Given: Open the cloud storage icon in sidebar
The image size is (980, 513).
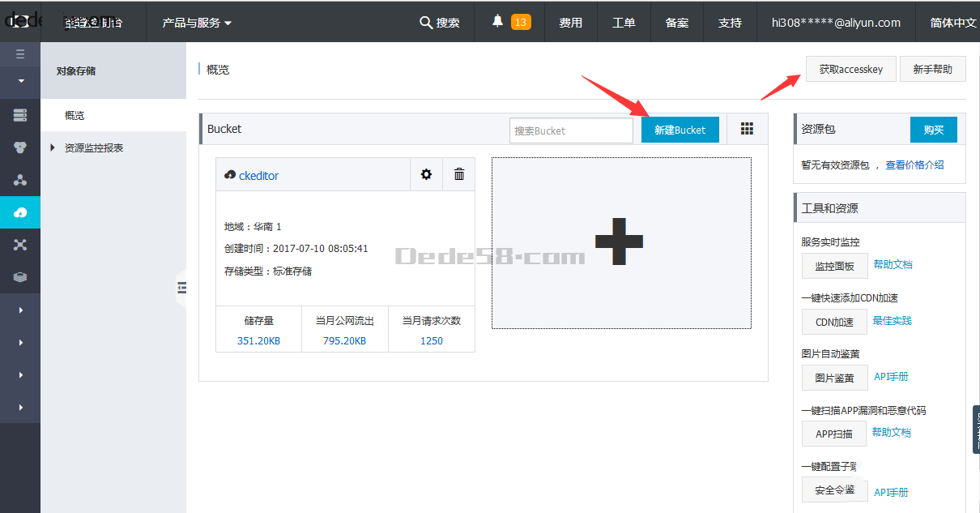Looking at the screenshot, I should (20, 212).
